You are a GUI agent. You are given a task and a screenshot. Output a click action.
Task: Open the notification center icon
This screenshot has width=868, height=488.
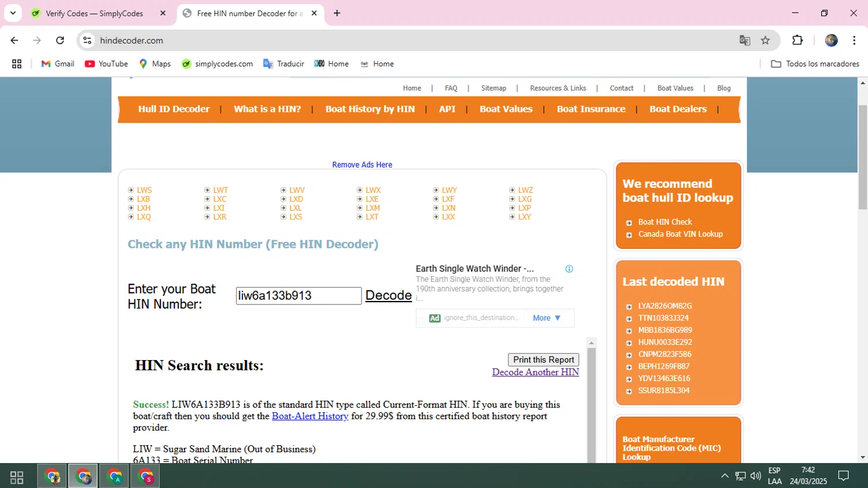point(844,476)
